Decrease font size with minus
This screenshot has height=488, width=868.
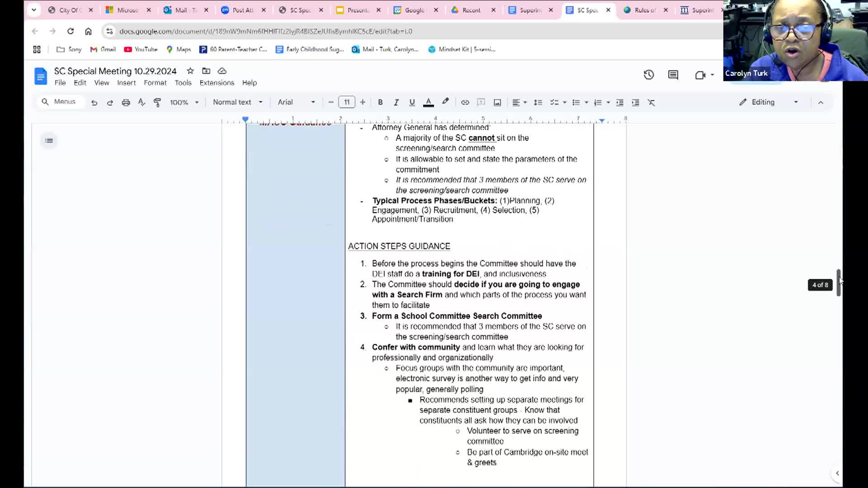pyautogui.click(x=331, y=103)
